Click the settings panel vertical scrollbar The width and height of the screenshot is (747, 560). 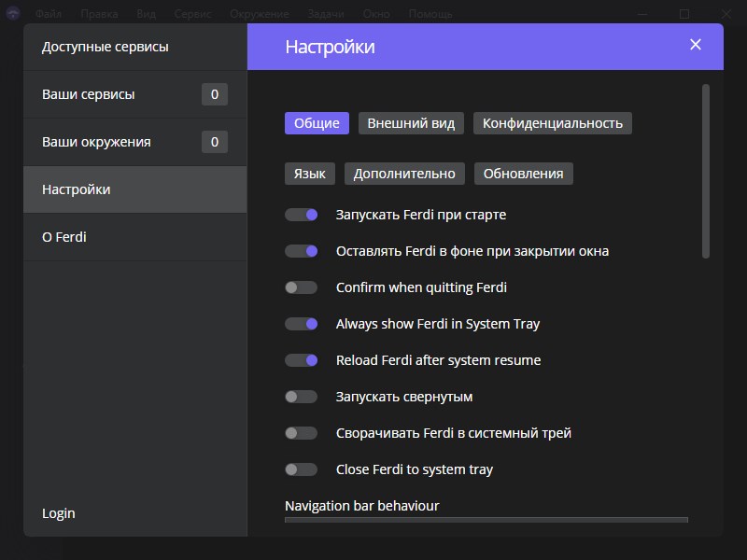[x=706, y=171]
